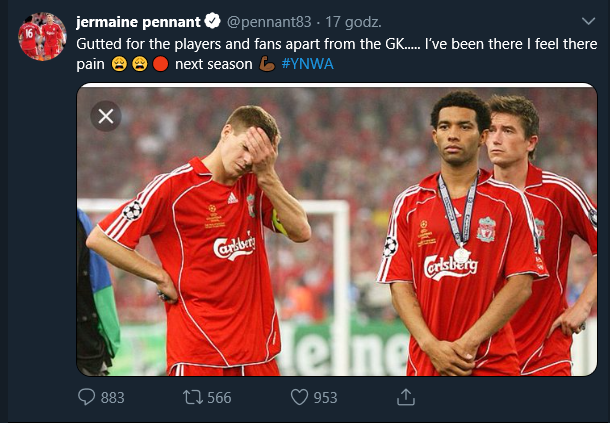Open the attached Liverpool players photo
The height and width of the screenshot is (423, 610).
[x=340, y=240]
